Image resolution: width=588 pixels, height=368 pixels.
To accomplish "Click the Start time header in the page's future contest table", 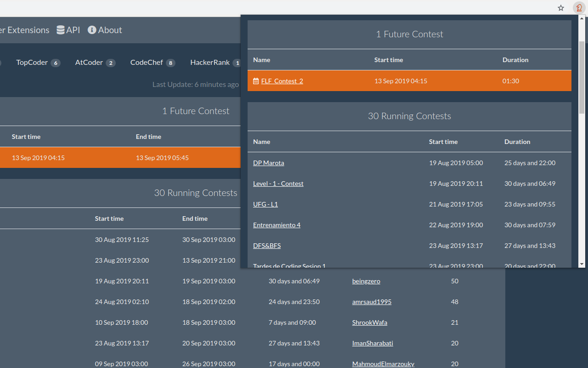I will coord(26,137).
